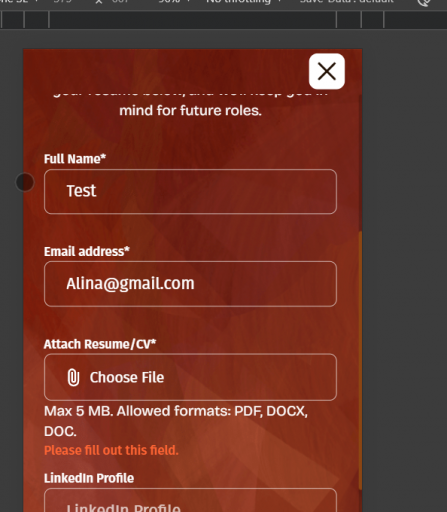This screenshot has width=447, height=512.
Task: Focus the viewport height field showing 667
Action: tap(120, 1)
